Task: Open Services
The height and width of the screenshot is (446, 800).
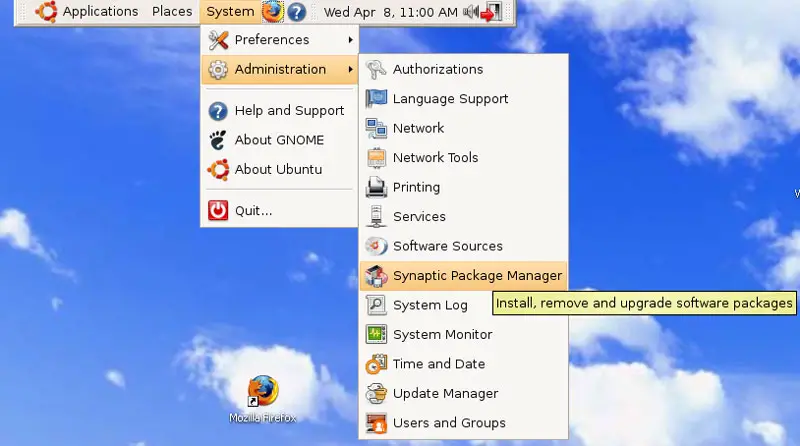Action: [463, 216]
